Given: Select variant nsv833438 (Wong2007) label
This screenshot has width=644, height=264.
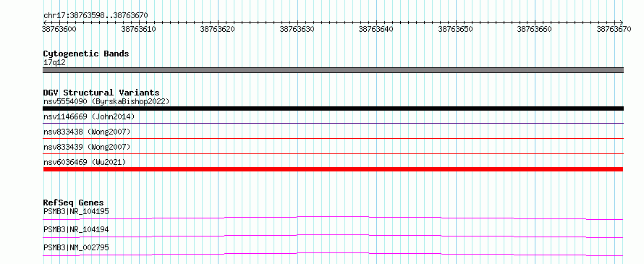Looking at the screenshot, I should (x=87, y=132).
